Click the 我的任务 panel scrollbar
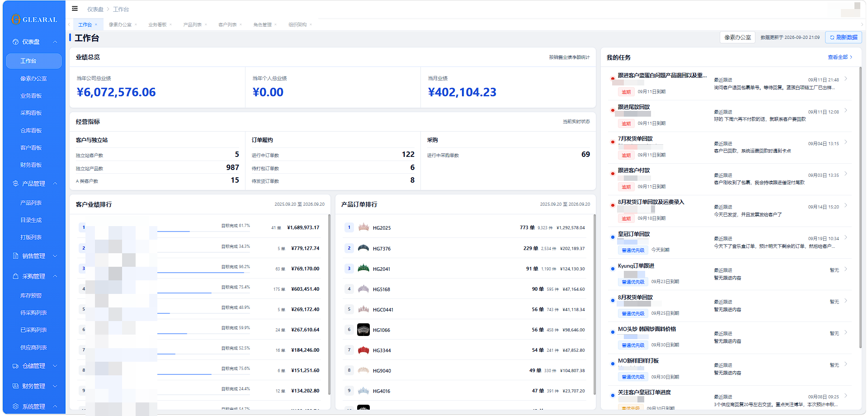This screenshot has height=416, width=868. click(860, 208)
